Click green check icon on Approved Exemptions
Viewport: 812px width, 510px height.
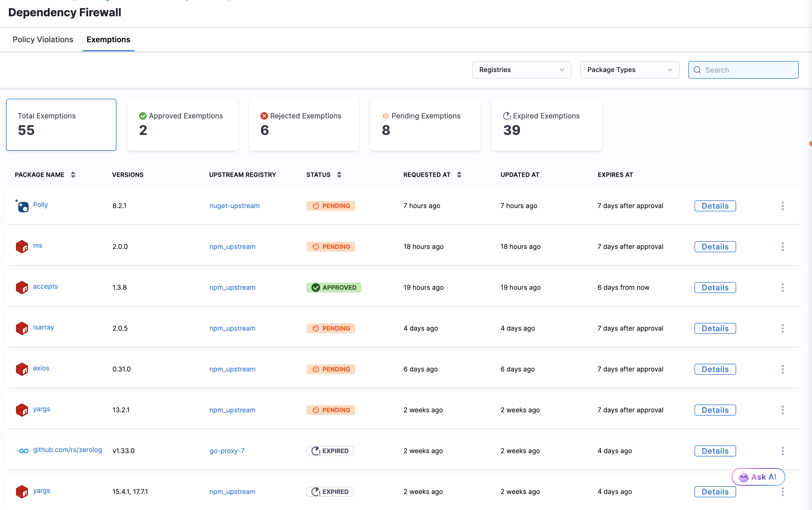(x=143, y=116)
